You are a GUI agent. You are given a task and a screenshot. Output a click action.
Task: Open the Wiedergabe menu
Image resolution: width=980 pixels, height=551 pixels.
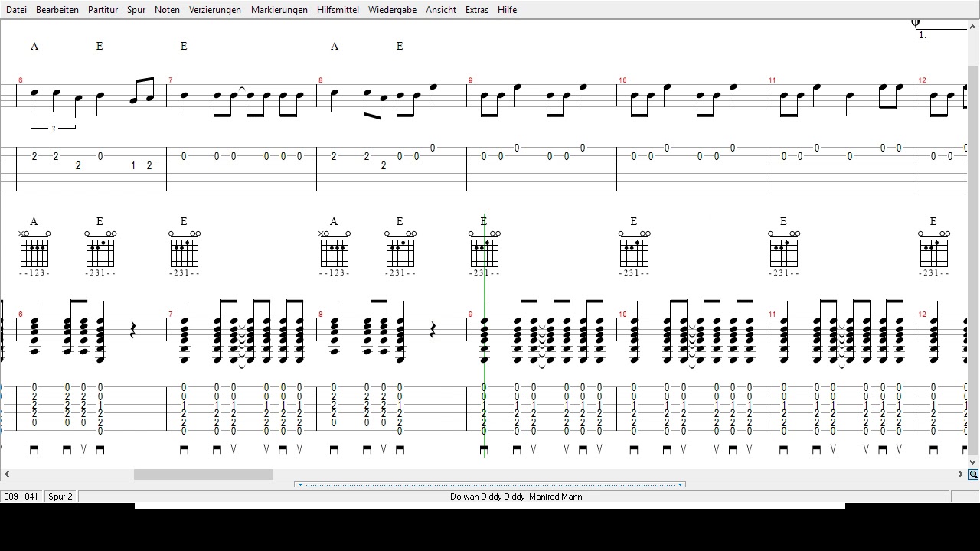pyautogui.click(x=392, y=10)
